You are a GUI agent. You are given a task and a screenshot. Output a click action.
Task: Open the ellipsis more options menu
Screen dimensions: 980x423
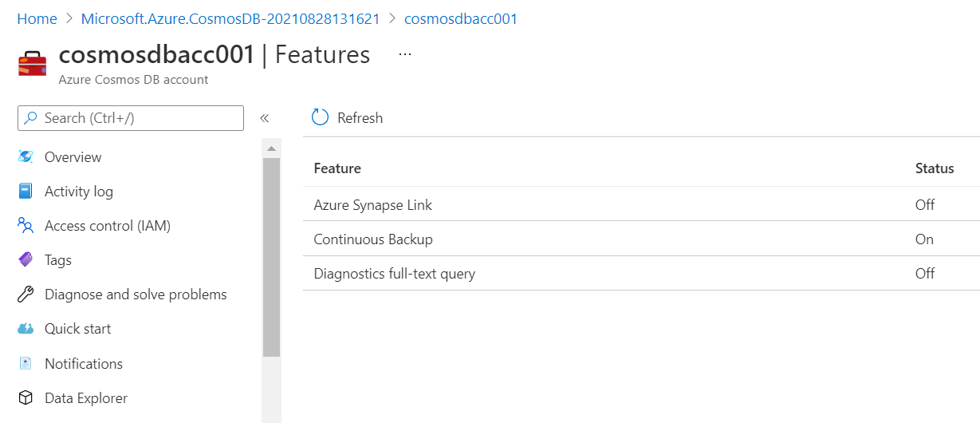click(405, 54)
